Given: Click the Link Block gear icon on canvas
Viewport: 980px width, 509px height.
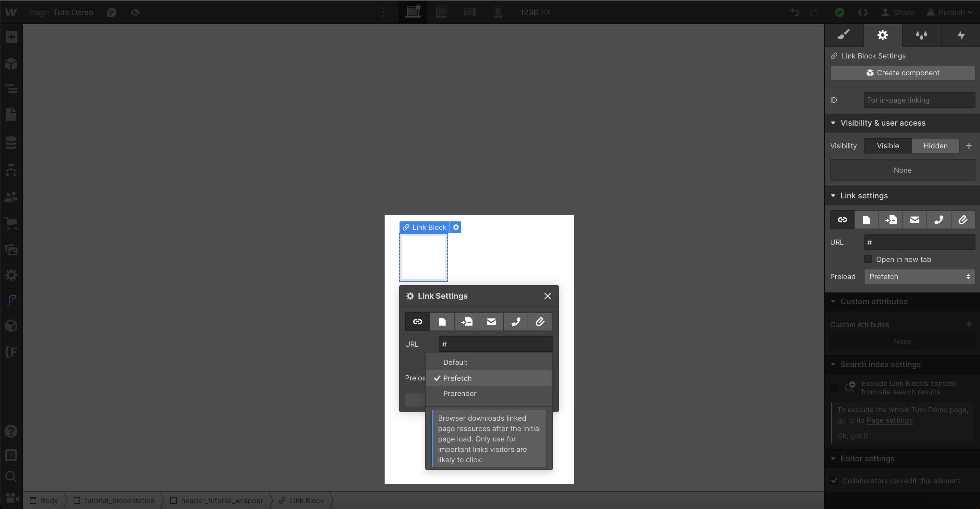Looking at the screenshot, I should point(456,227).
